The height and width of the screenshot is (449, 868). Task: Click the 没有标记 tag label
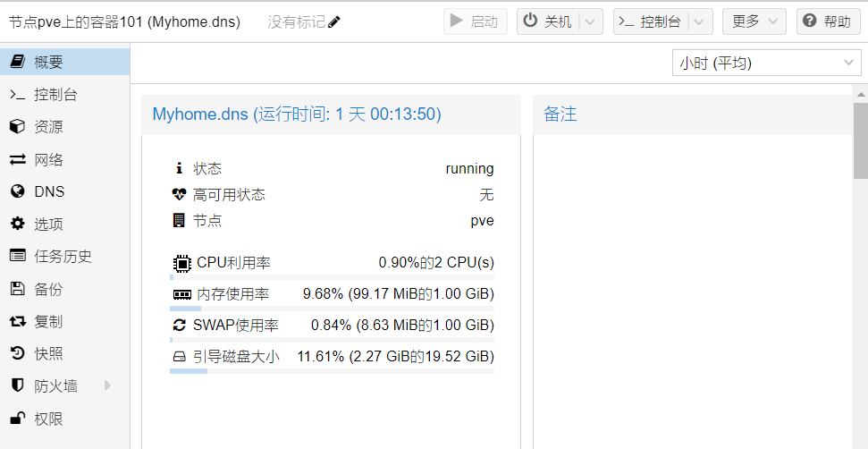click(x=296, y=22)
